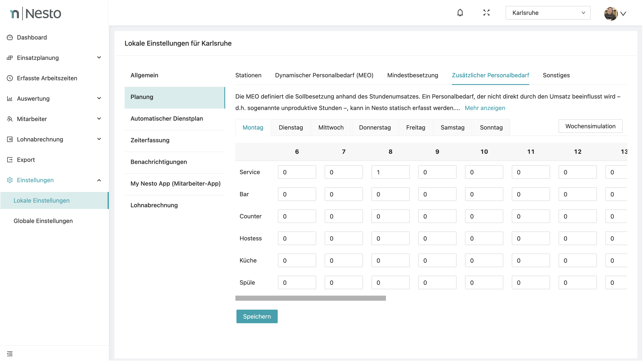This screenshot has height=364, width=643.
Task: Click the Mehr anzeigen link
Action: coord(485,108)
